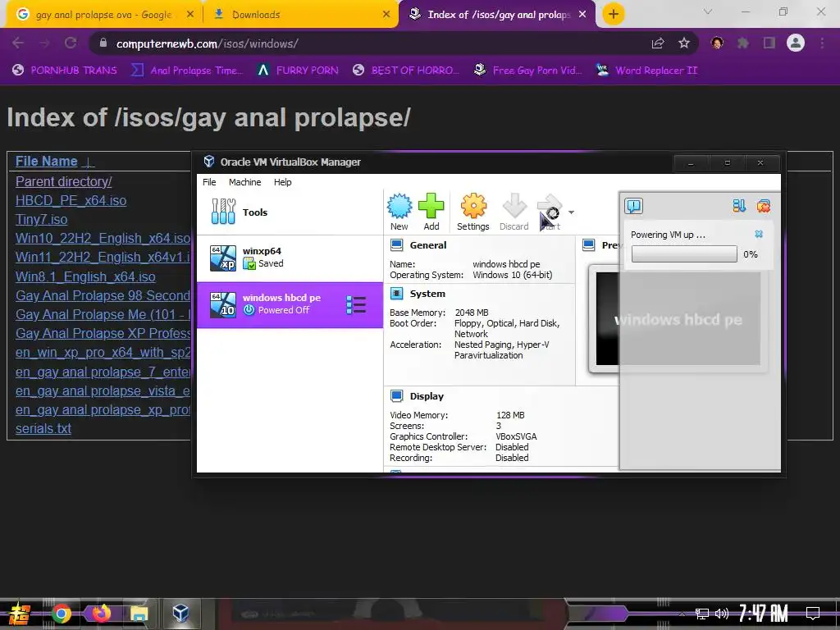Click the notification ordering icon in VirtualBox panel
The height and width of the screenshot is (630, 840).
point(739,206)
